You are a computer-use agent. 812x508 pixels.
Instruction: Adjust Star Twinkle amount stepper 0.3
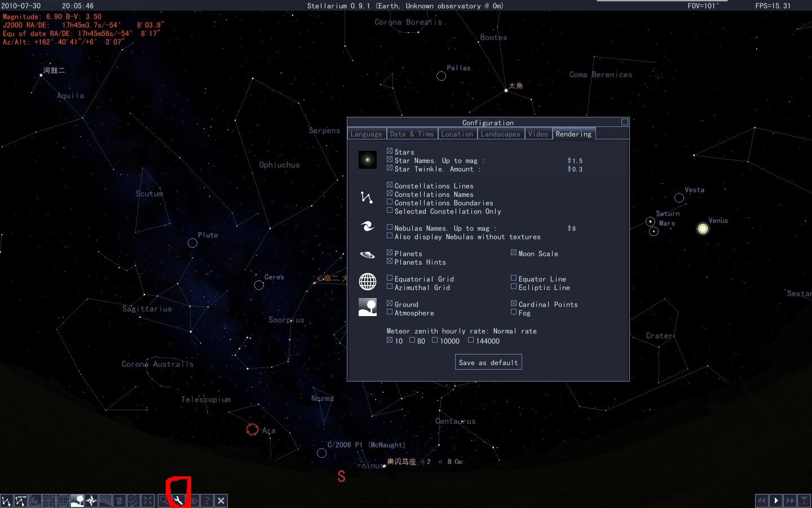click(570, 169)
